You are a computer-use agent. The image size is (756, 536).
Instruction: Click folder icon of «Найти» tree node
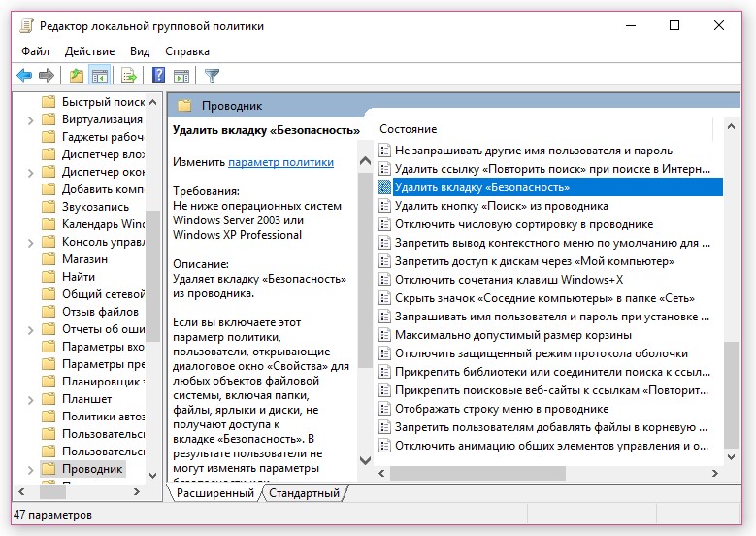pos(49,277)
